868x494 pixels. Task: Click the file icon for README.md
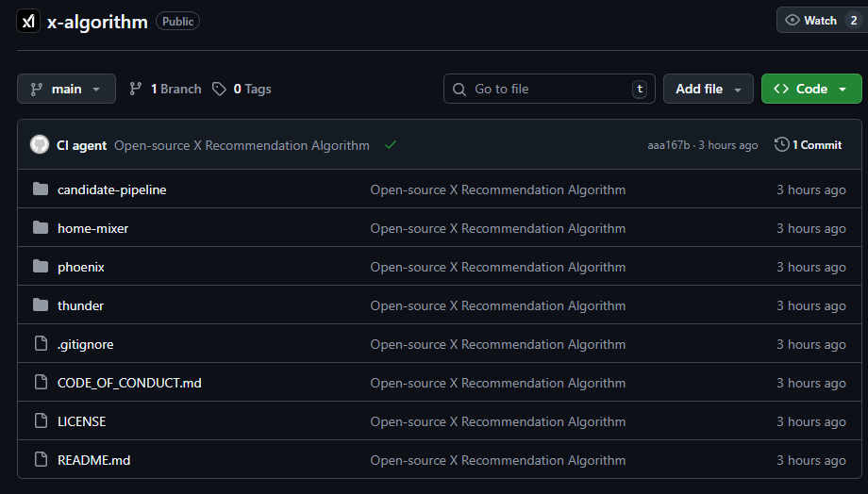[x=41, y=460]
